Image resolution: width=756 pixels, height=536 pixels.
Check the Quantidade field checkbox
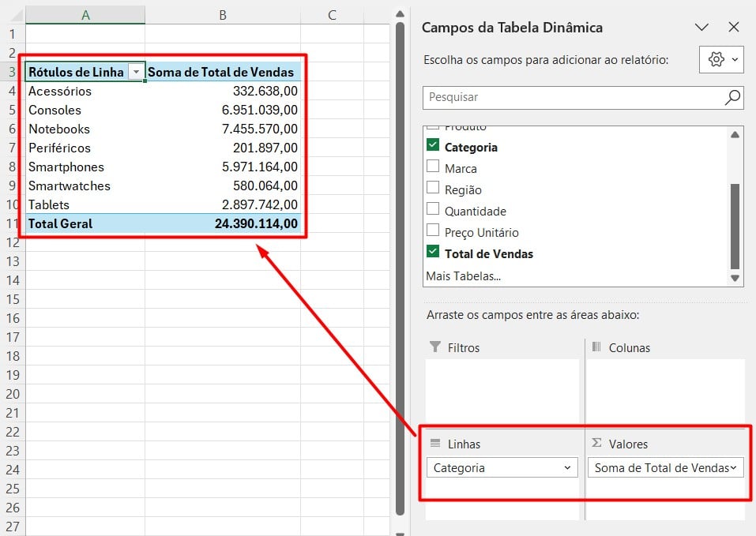(433, 208)
